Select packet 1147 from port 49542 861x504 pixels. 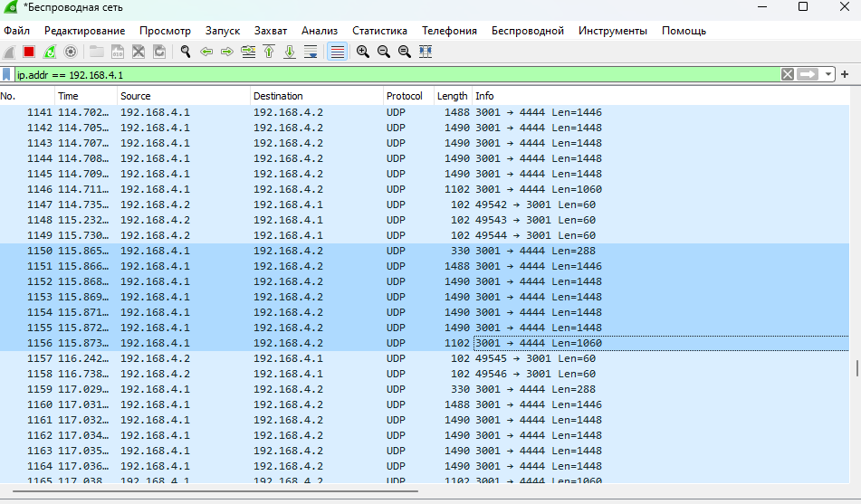coord(425,204)
